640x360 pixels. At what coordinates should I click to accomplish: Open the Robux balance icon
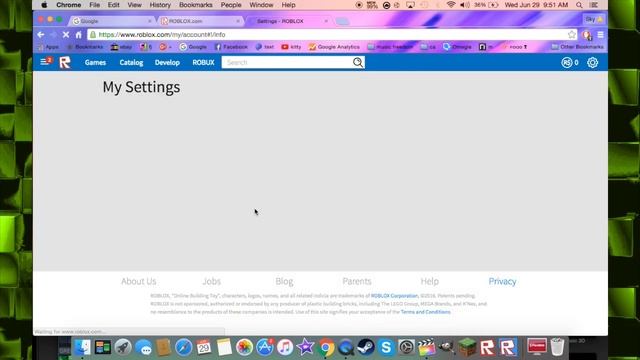point(567,62)
